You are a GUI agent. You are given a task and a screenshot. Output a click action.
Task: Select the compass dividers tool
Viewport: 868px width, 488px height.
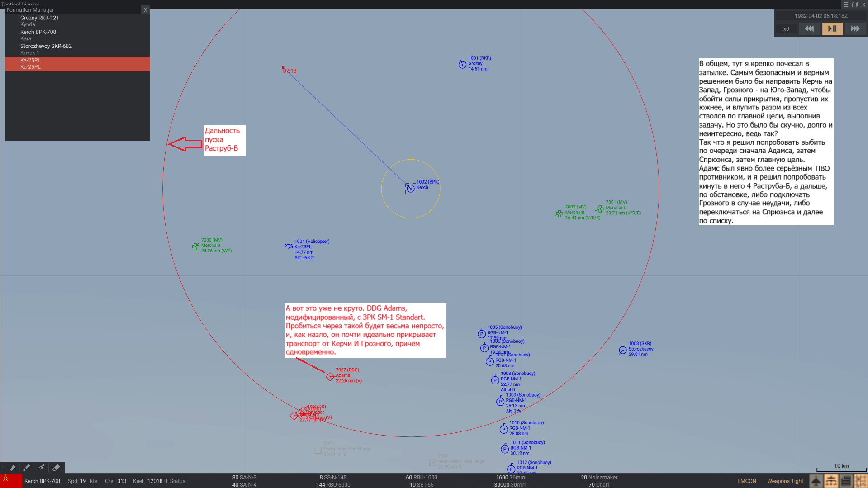41,468
